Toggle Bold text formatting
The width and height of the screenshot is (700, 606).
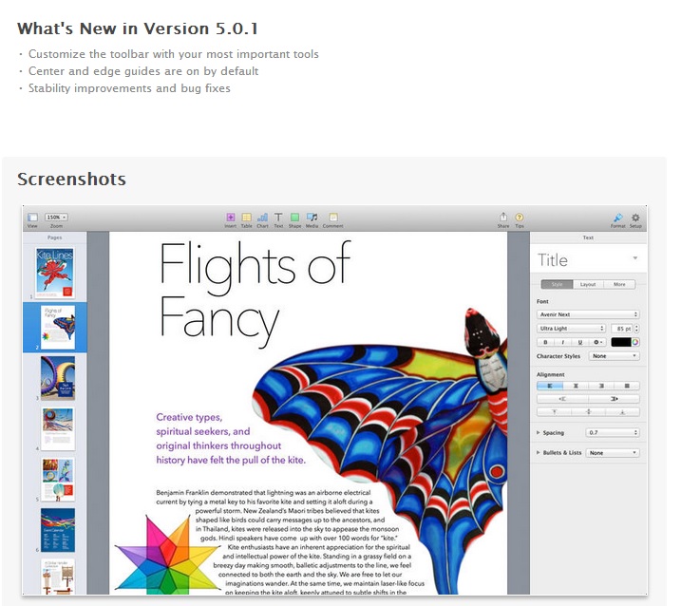point(546,341)
